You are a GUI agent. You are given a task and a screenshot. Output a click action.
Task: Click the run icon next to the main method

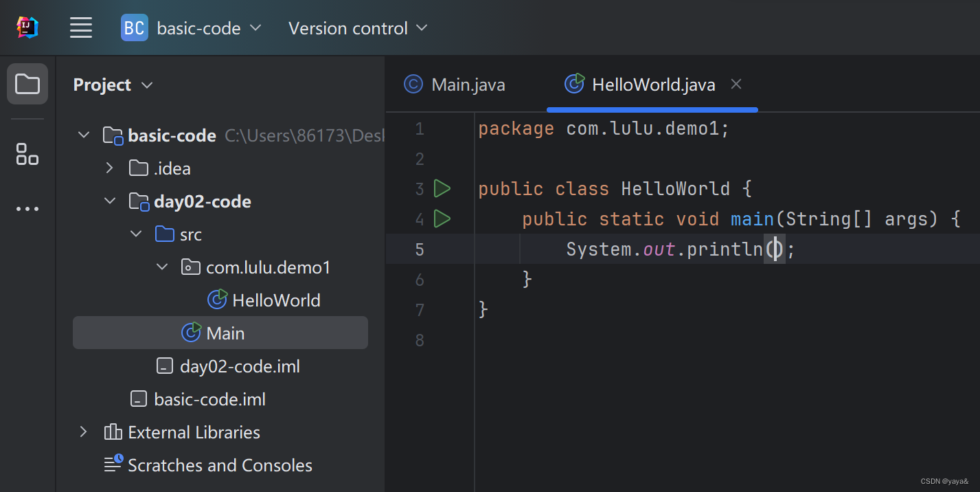442,219
